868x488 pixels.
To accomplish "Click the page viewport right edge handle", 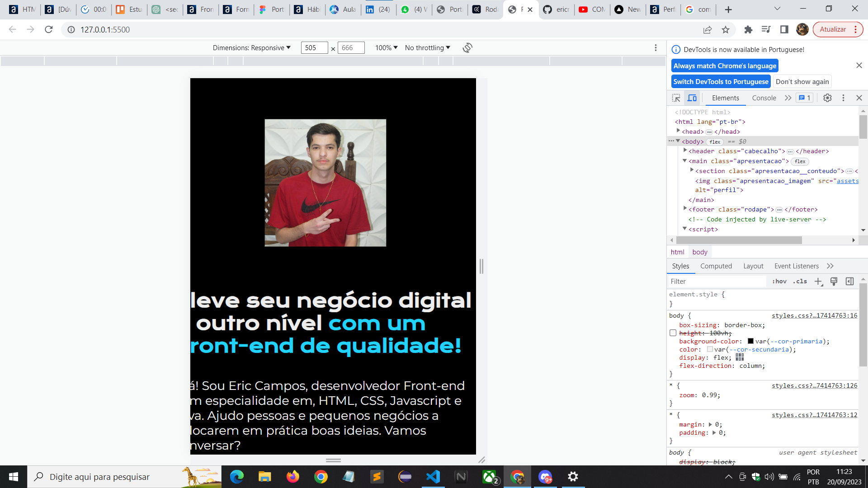I will tap(481, 266).
